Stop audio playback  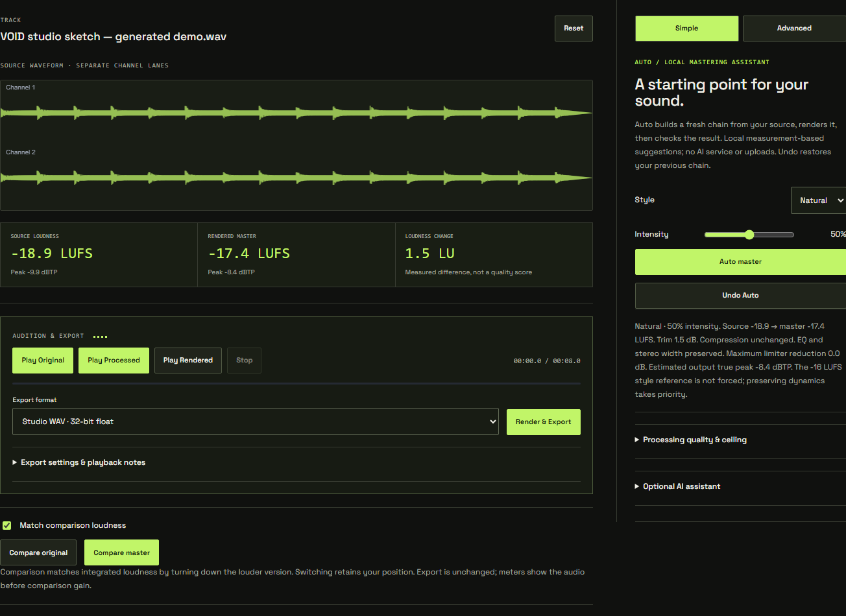pos(245,361)
